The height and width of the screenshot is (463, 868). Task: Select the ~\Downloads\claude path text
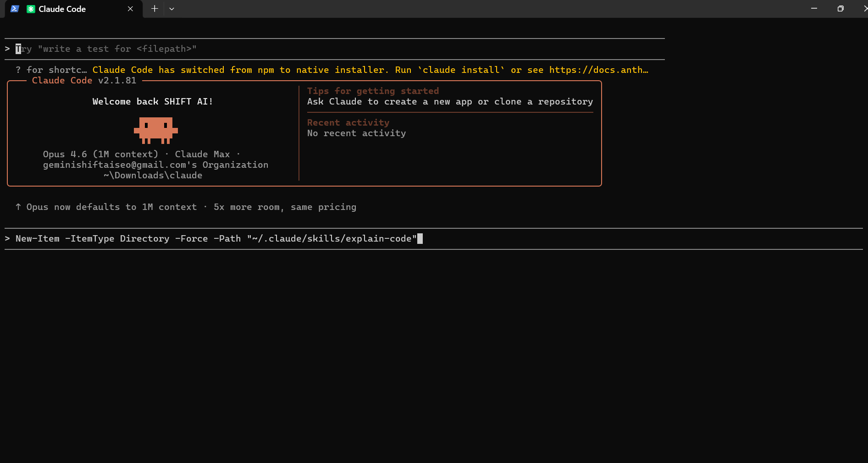click(153, 175)
